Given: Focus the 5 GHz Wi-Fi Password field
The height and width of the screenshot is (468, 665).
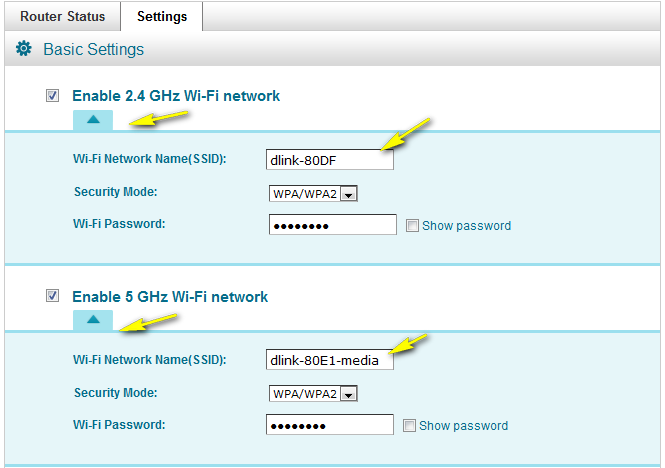Looking at the screenshot, I should click(x=330, y=425).
